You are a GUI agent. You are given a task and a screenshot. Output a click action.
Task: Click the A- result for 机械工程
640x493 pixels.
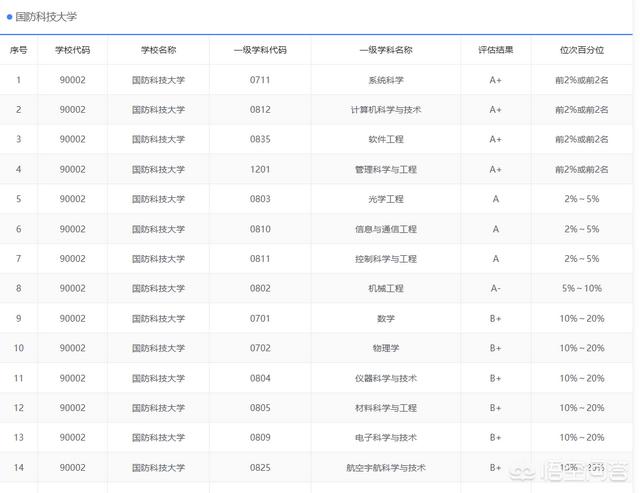(496, 289)
